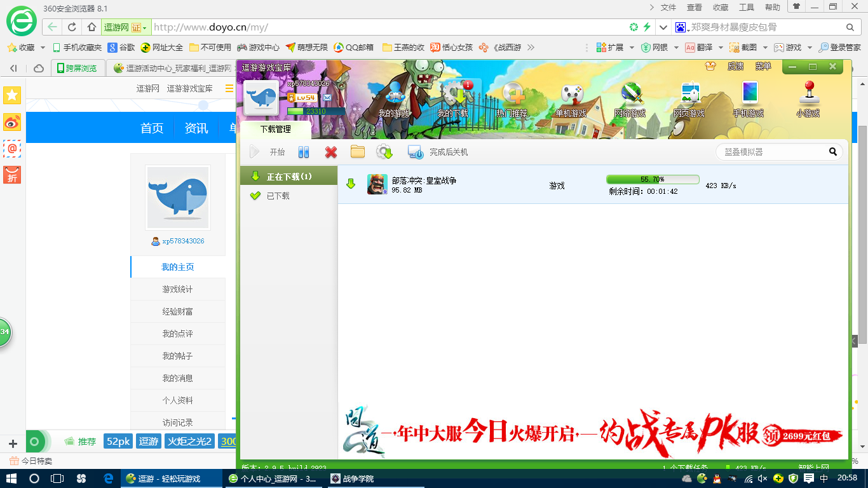The height and width of the screenshot is (488, 868).
Task: Open the favorites star sidebar icon
Action: (x=12, y=95)
